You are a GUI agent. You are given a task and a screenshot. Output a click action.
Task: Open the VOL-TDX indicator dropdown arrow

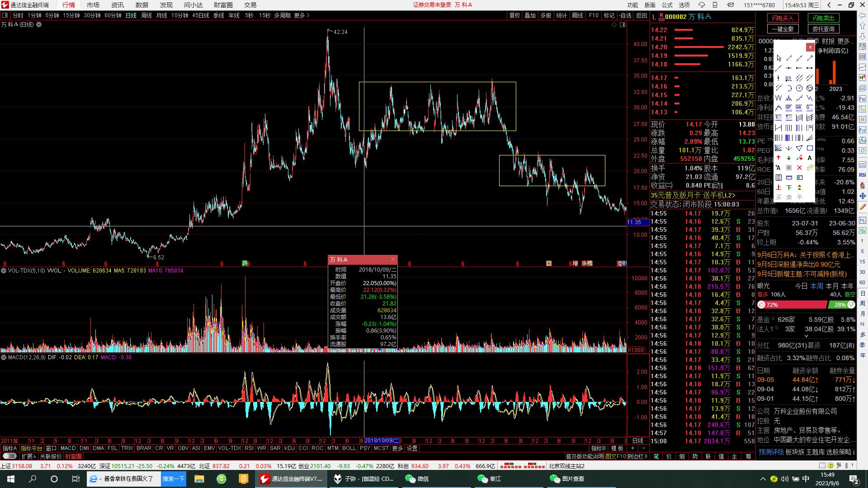pyautogui.click(x=4, y=271)
